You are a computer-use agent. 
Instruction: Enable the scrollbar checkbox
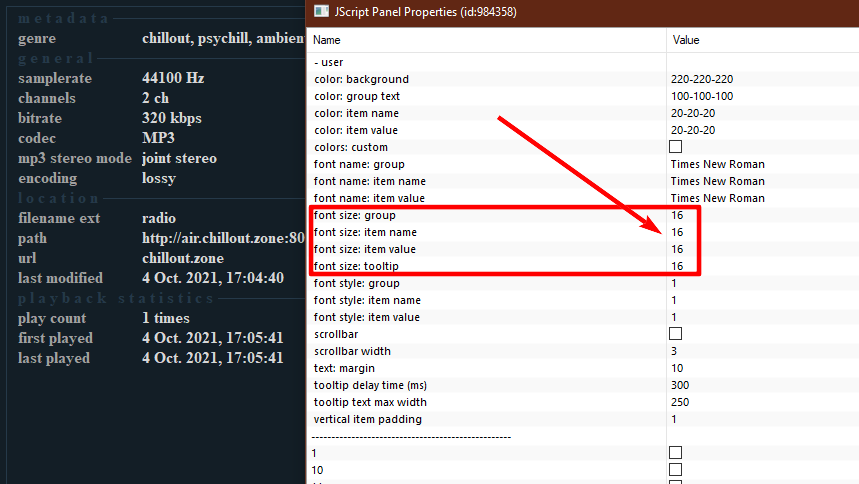[675, 334]
